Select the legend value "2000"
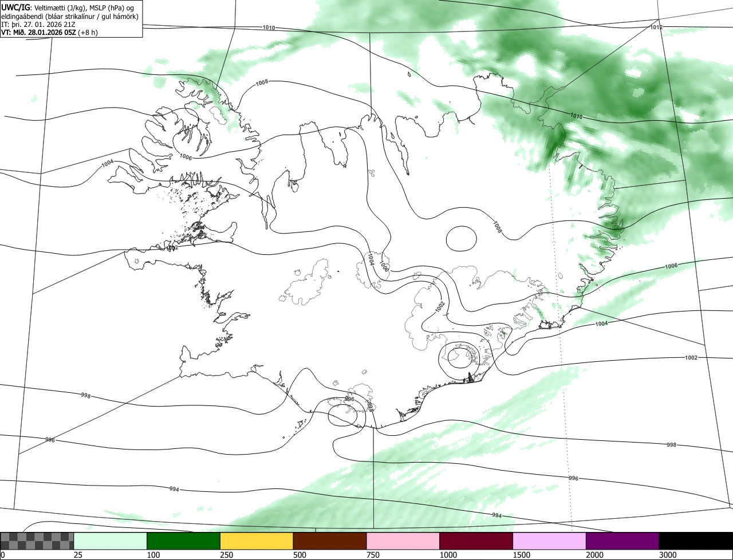733x560 pixels. (x=594, y=555)
